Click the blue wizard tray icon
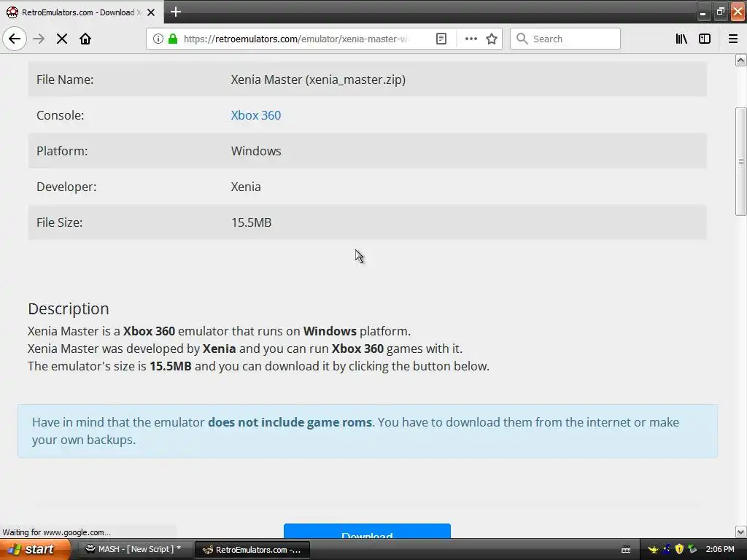This screenshot has width=747, height=560. tap(666, 549)
